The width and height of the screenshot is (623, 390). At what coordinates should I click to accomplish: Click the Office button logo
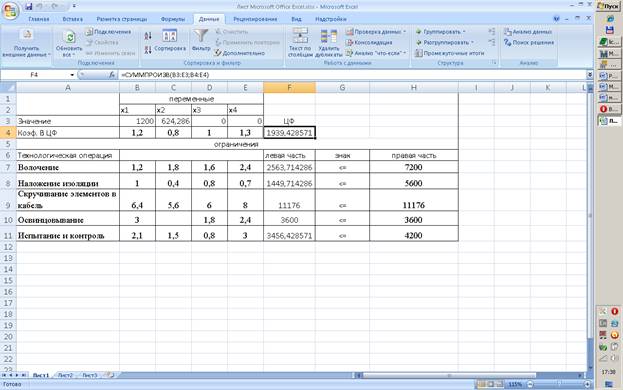click(11, 11)
